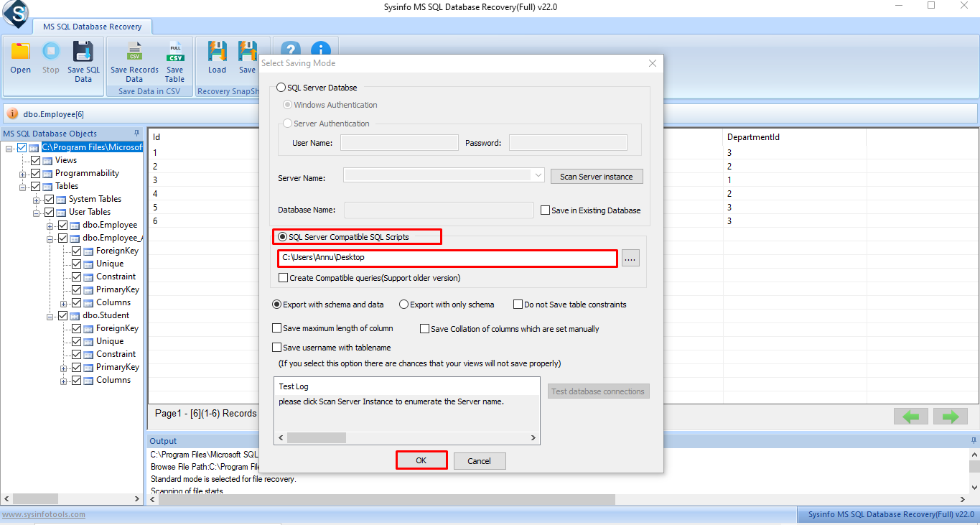Collapse the User Tables node
This screenshot has height=525, width=980.
coord(37,213)
